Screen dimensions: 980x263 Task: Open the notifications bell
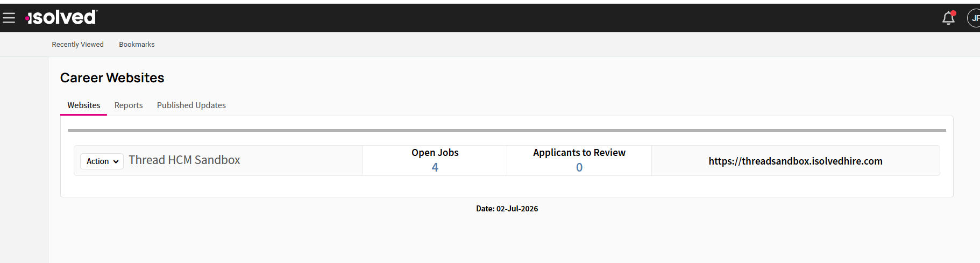[949, 18]
